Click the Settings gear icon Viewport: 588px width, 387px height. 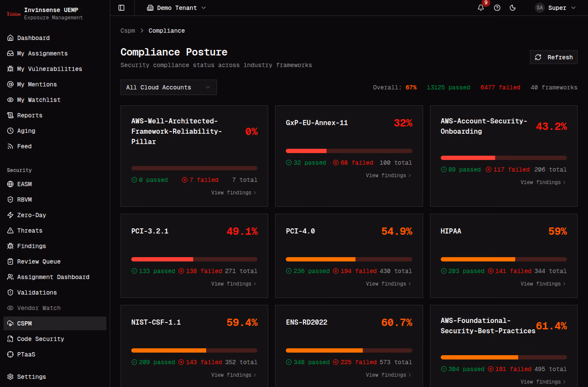pyautogui.click(x=10, y=377)
